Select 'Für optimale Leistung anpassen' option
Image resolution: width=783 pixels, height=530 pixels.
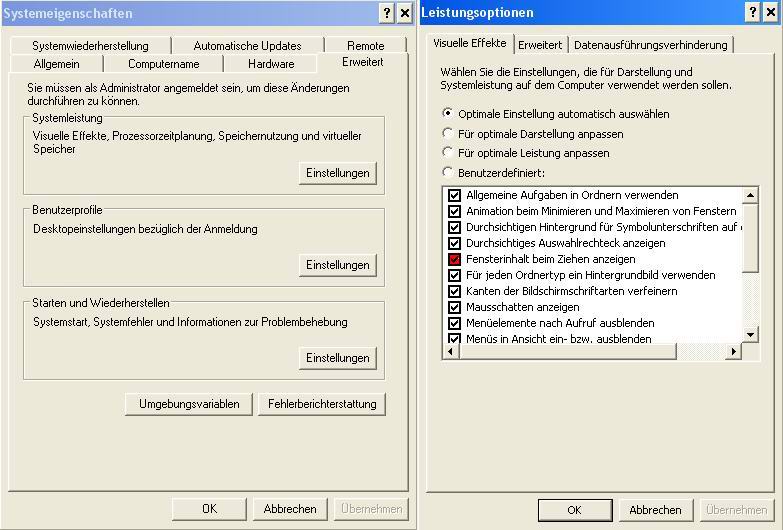pyautogui.click(x=448, y=153)
